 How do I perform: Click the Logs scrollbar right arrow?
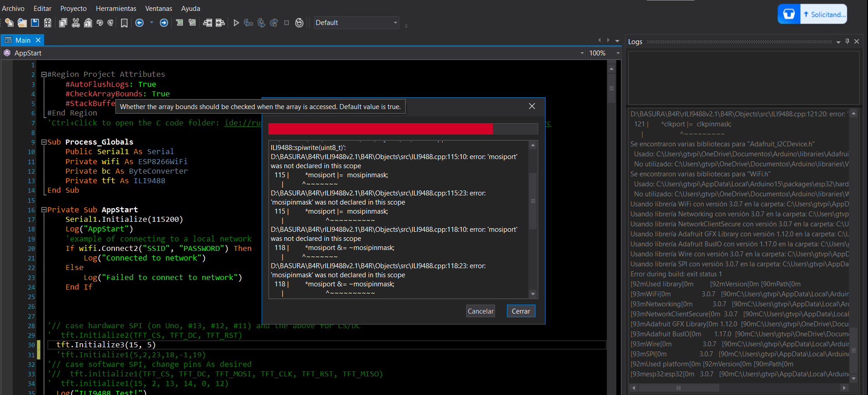(x=844, y=388)
